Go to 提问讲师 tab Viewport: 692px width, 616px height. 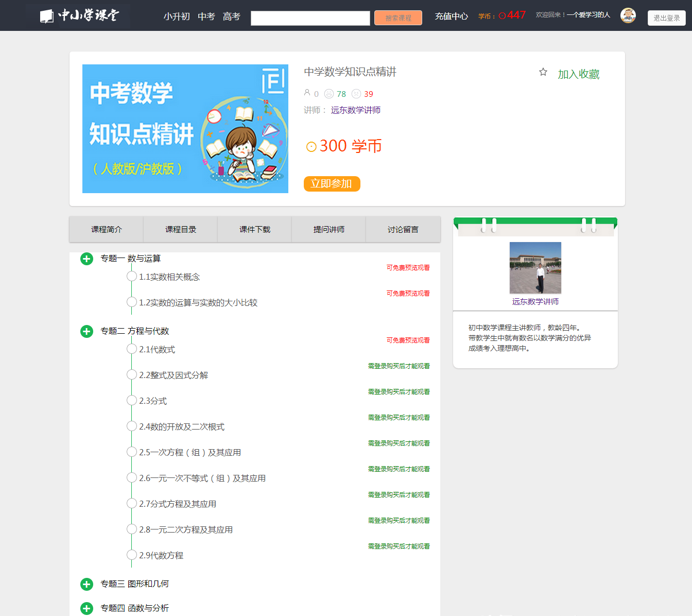tap(329, 229)
